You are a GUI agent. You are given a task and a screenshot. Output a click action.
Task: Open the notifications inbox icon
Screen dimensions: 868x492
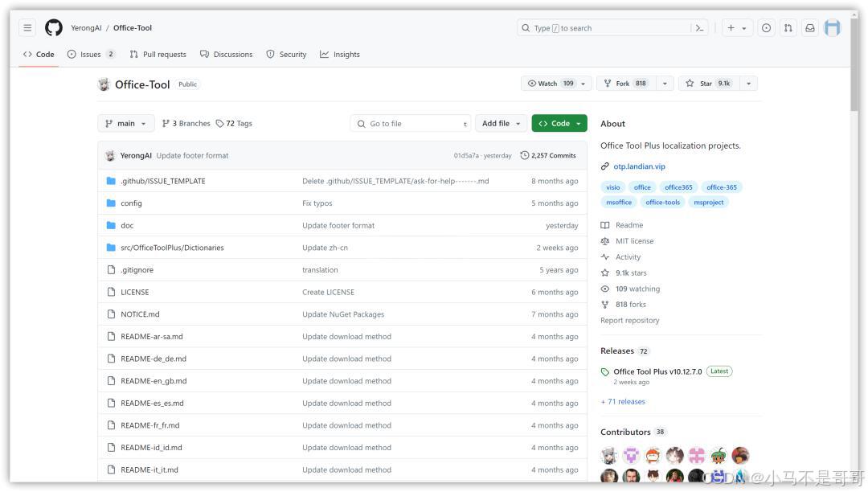pyautogui.click(x=810, y=27)
